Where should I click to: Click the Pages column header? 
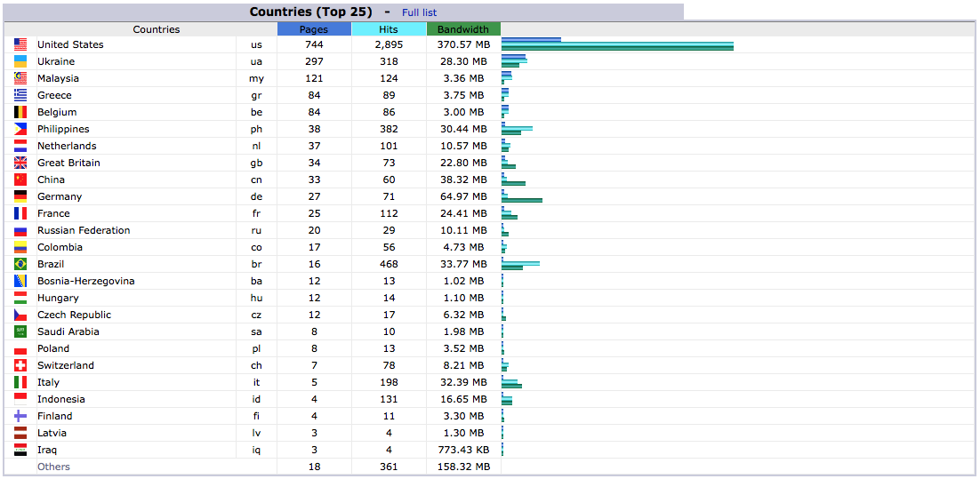pyautogui.click(x=314, y=29)
